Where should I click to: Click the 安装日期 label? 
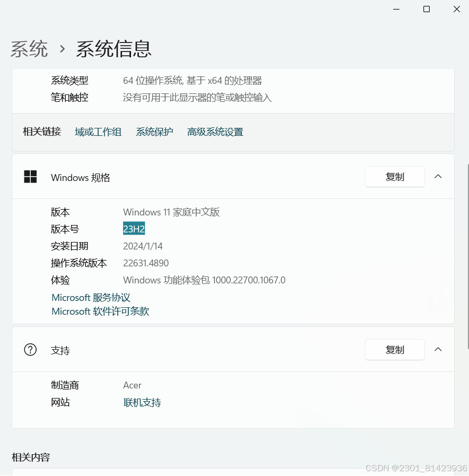70,246
